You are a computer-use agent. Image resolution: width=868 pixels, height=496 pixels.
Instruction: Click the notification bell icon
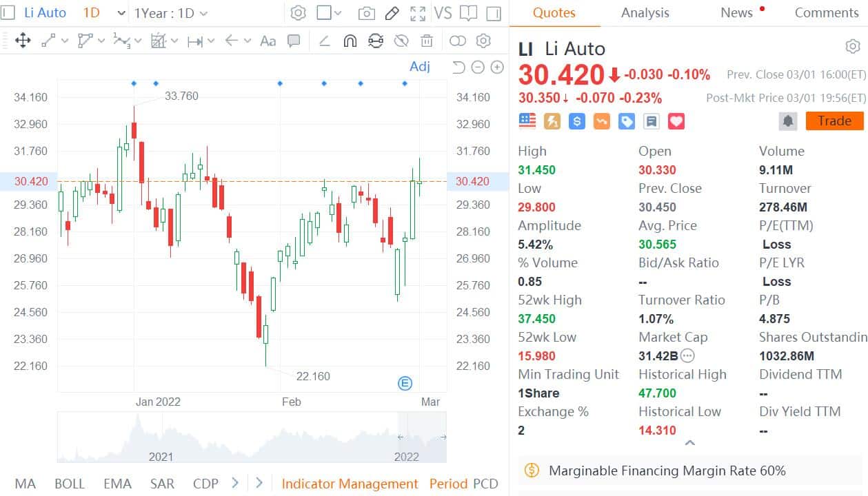pyautogui.click(x=787, y=121)
